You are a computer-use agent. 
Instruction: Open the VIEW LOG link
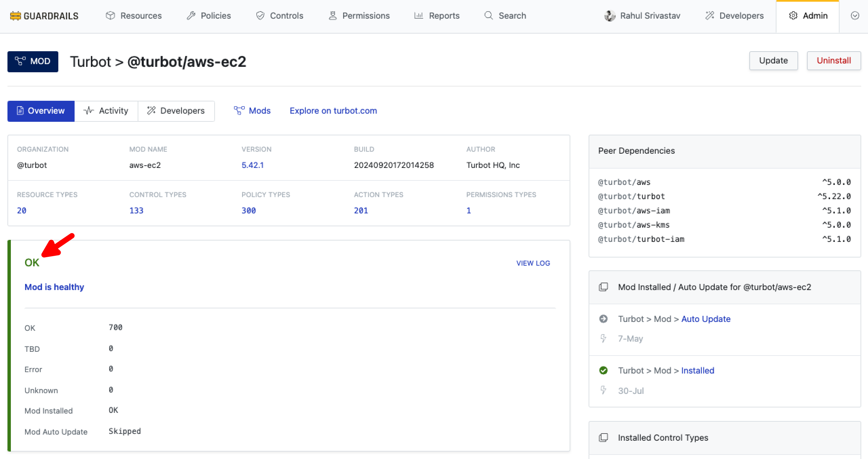coord(533,263)
